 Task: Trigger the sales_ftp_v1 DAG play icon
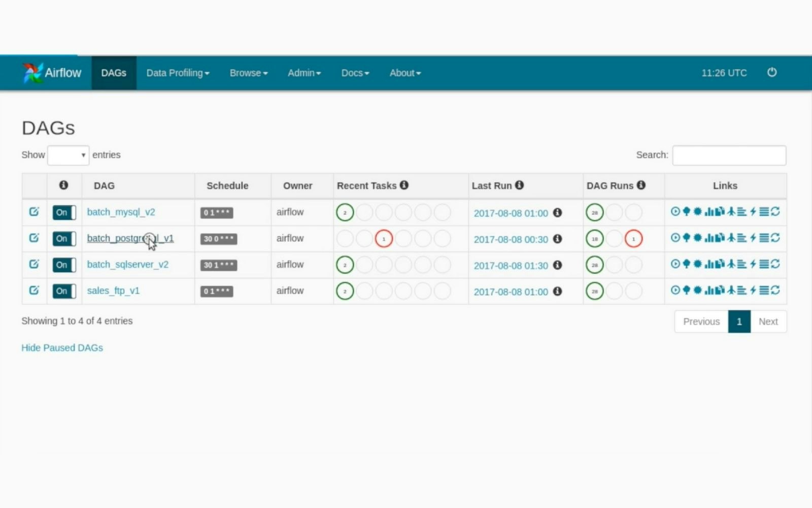(675, 290)
